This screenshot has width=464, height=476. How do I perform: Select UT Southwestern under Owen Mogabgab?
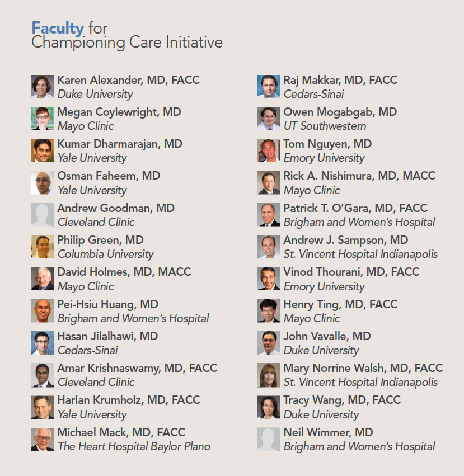pyautogui.click(x=325, y=126)
